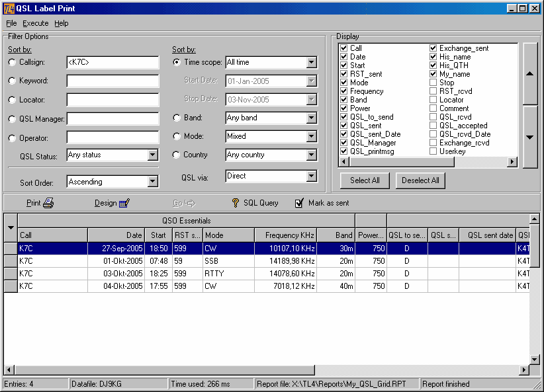The height and width of the screenshot is (392, 544).
Task: Click the QSO Essentials group header
Action: click(x=187, y=221)
